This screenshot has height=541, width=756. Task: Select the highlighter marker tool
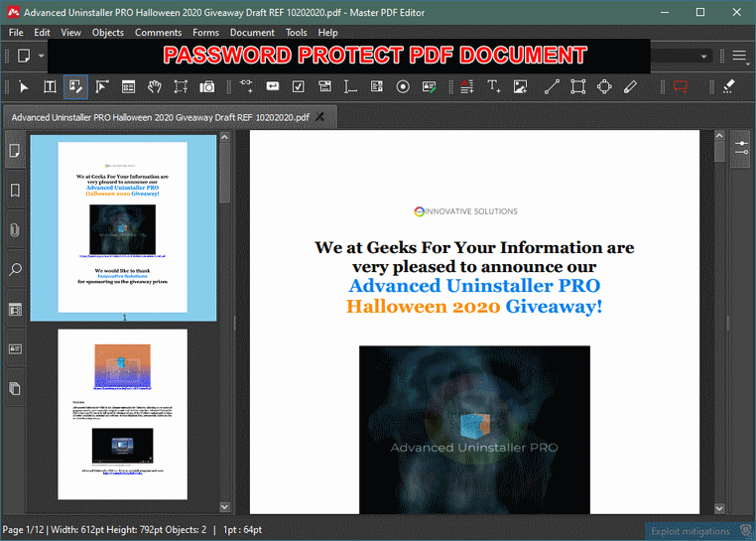click(x=728, y=87)
